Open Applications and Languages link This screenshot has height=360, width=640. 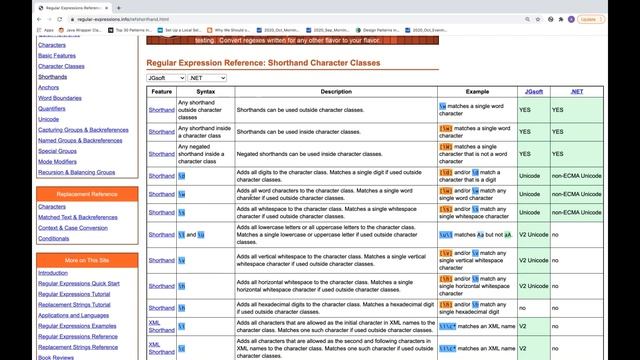click(x=73, y=315)
